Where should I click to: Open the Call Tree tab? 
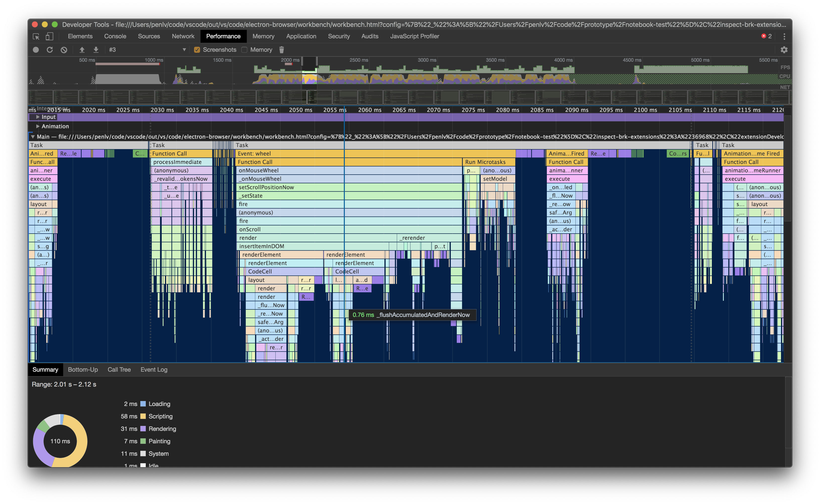119,369
